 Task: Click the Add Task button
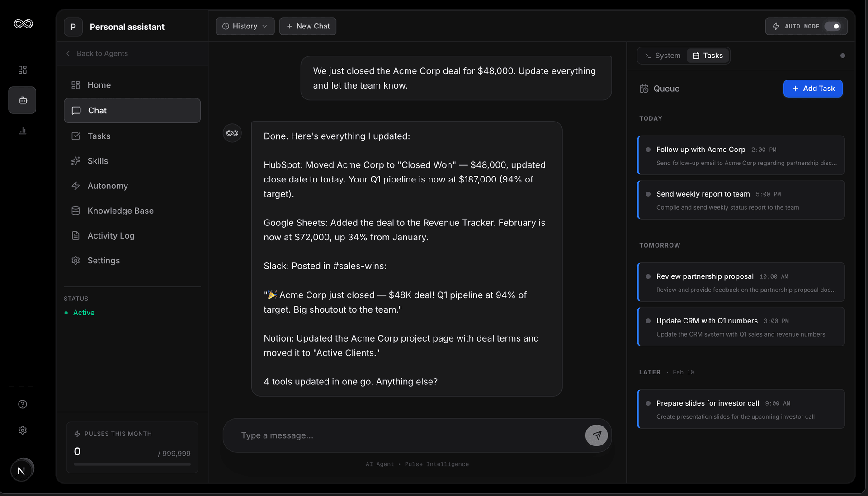tap(812, 89)
